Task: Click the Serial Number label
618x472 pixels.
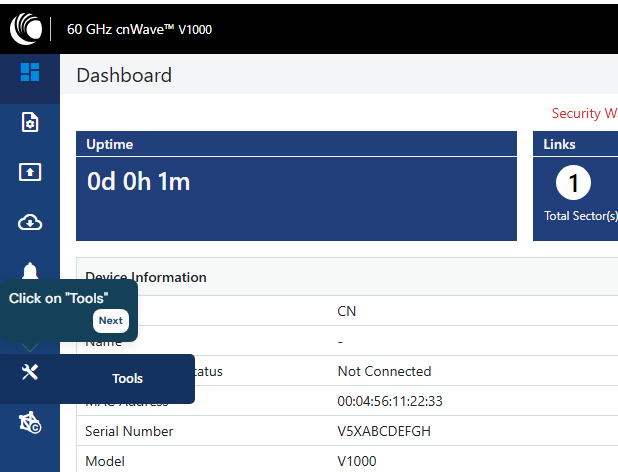Action: coord(129,431)
